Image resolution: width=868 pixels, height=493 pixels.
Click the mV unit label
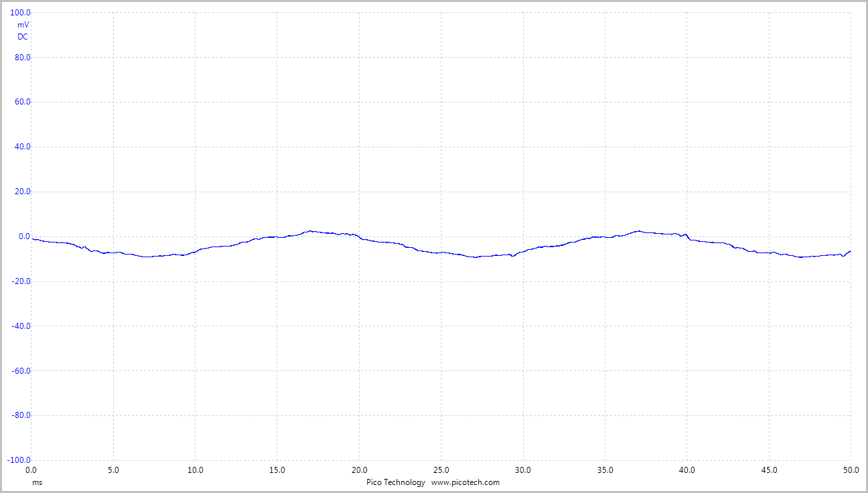click(23, 25)
